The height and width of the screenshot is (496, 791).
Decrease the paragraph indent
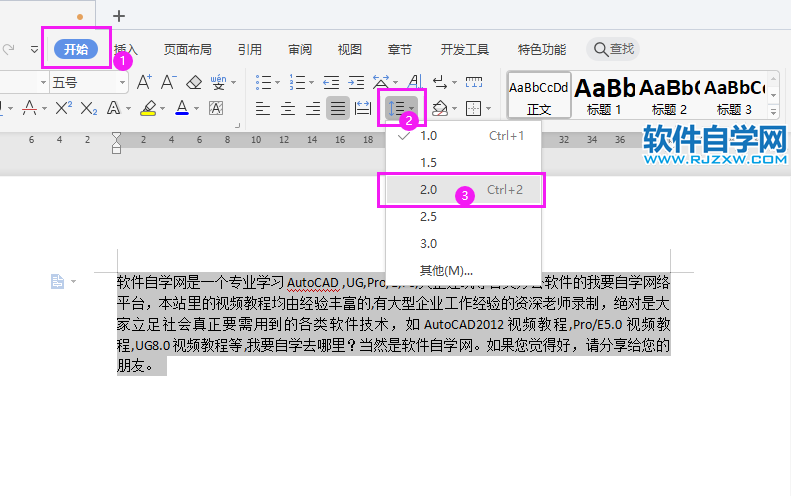click(x=331, y=82)
